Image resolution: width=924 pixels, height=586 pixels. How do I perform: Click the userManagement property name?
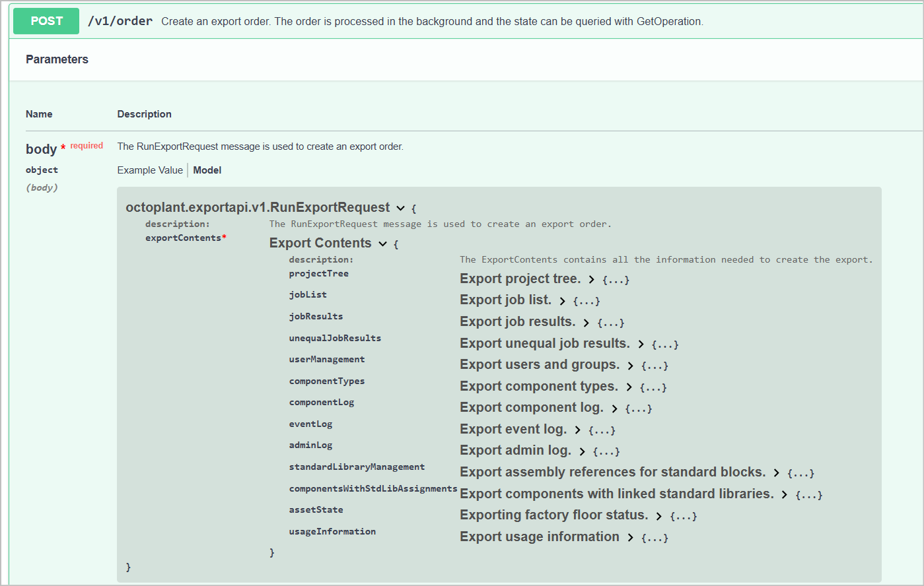[x=327, y=359]
